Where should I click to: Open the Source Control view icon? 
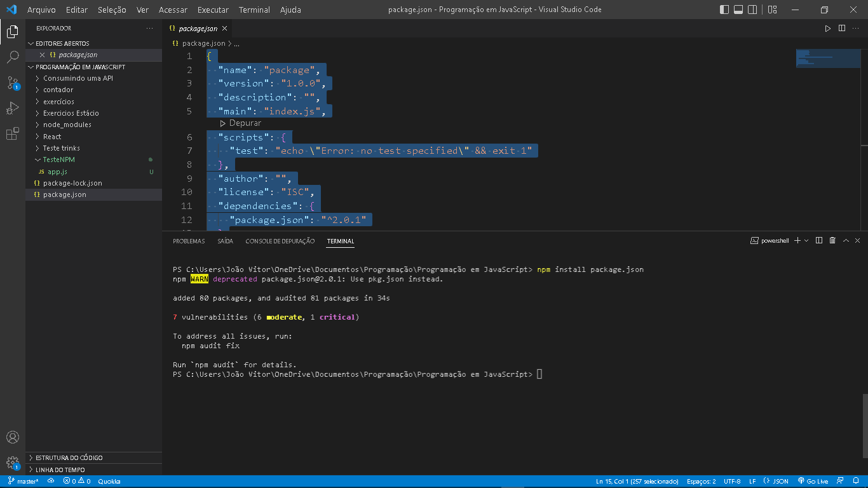pyautogui.click(x=13, y=83)
